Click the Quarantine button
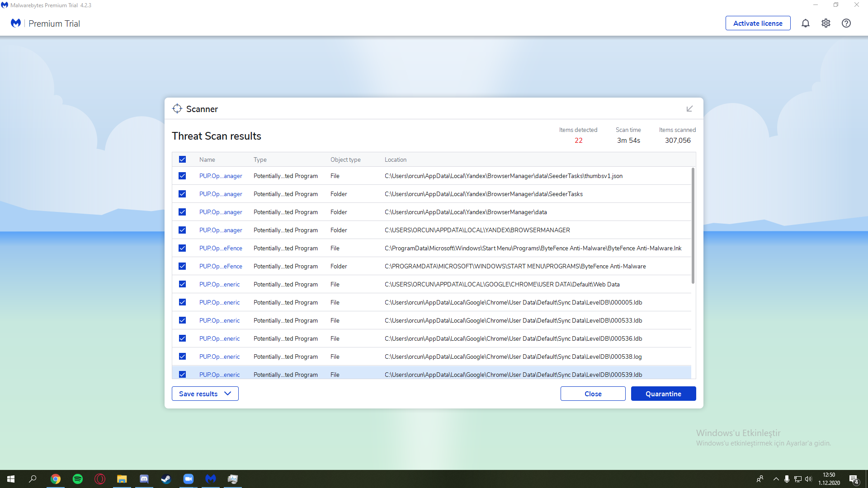This screenshot has width=868, height=488. (x=663, y=394)
